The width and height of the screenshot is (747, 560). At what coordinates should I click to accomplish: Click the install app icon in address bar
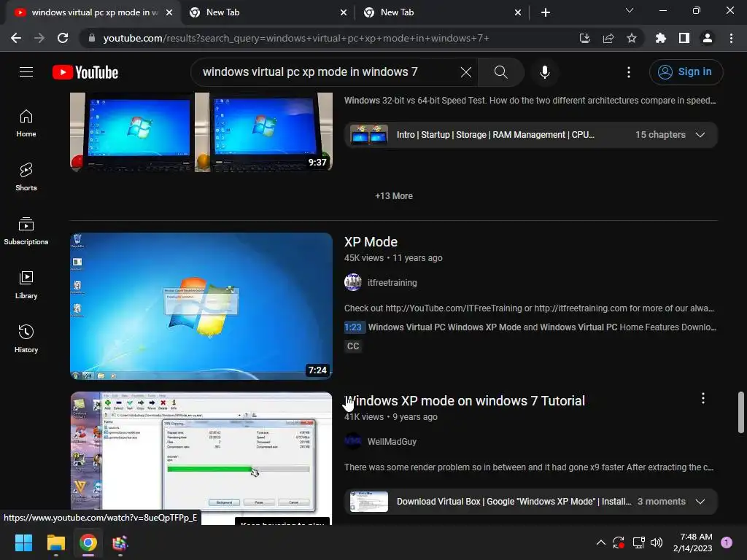click(584, 38)
